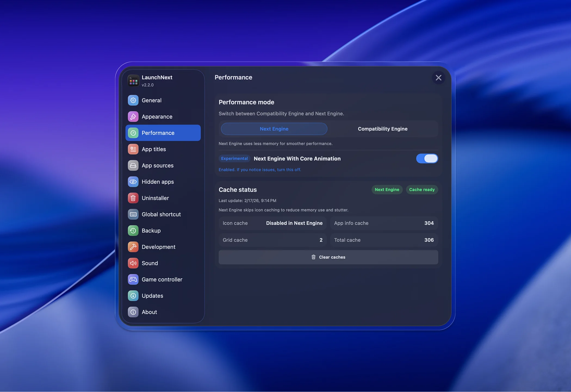This screenshot has width=571, height=392.
Task: Click the Sound speaker icon
Action: pos(133,263)
